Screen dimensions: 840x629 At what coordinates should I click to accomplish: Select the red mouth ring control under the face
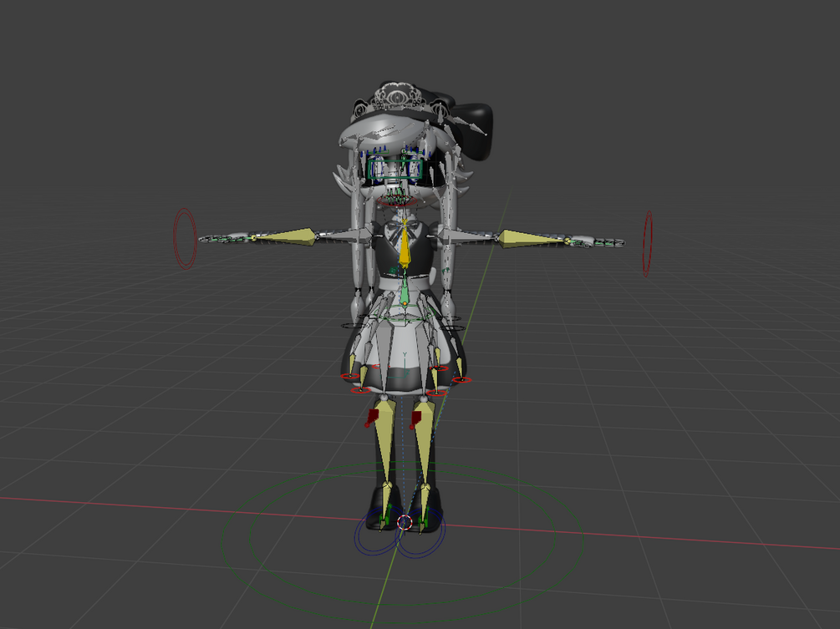396,201
